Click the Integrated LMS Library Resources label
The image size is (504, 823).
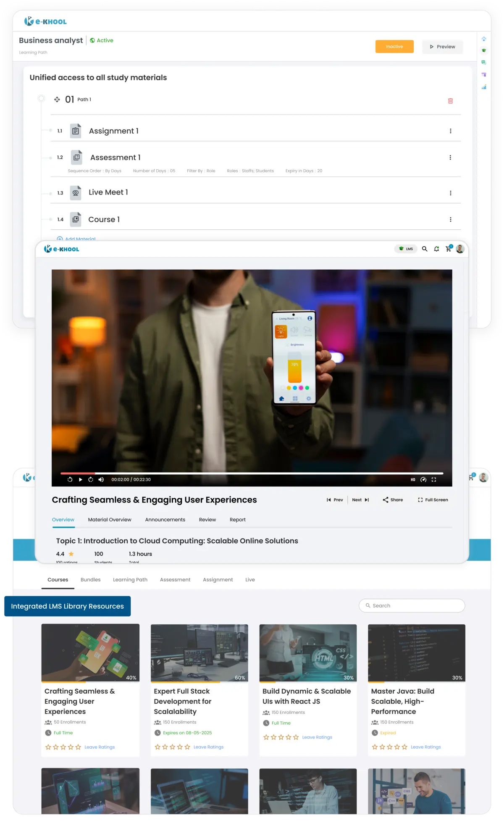click(67, 606)
